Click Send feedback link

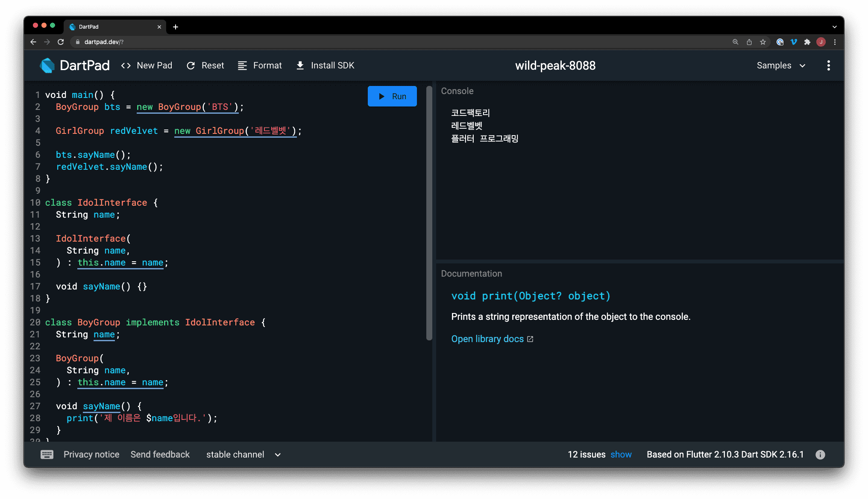[x=160, y=455]
